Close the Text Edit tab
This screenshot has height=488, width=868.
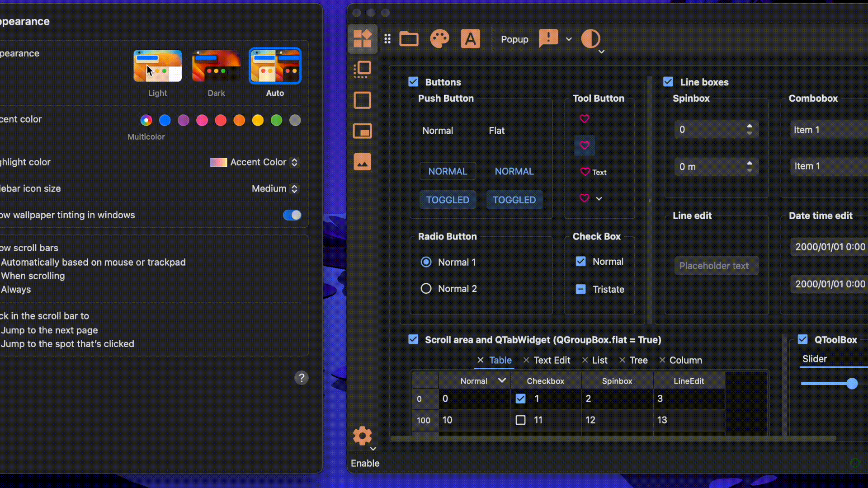click(526, 360)
